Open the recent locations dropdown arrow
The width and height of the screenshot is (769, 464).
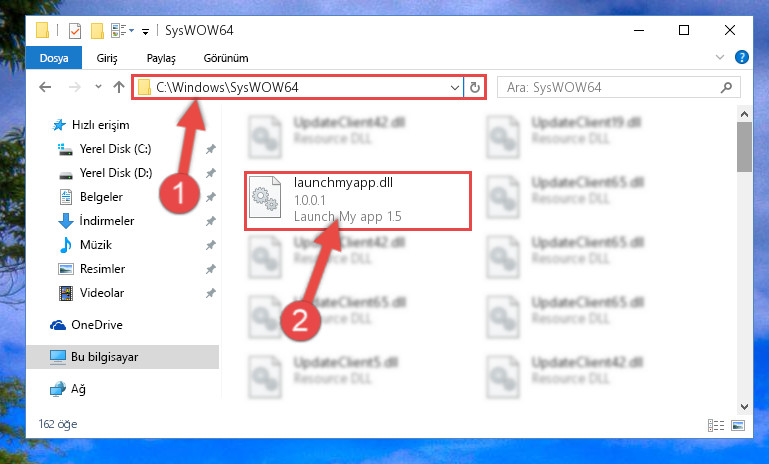point(98,87)
